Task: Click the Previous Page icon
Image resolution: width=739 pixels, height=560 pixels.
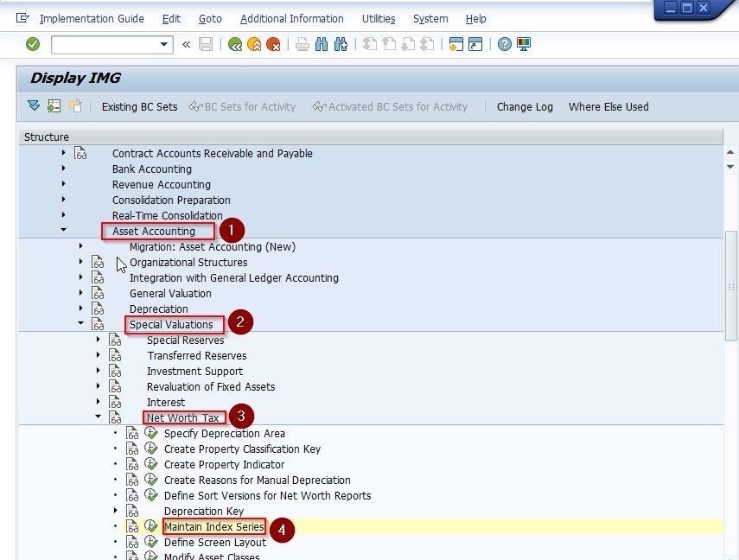Action: pos(389,44)
